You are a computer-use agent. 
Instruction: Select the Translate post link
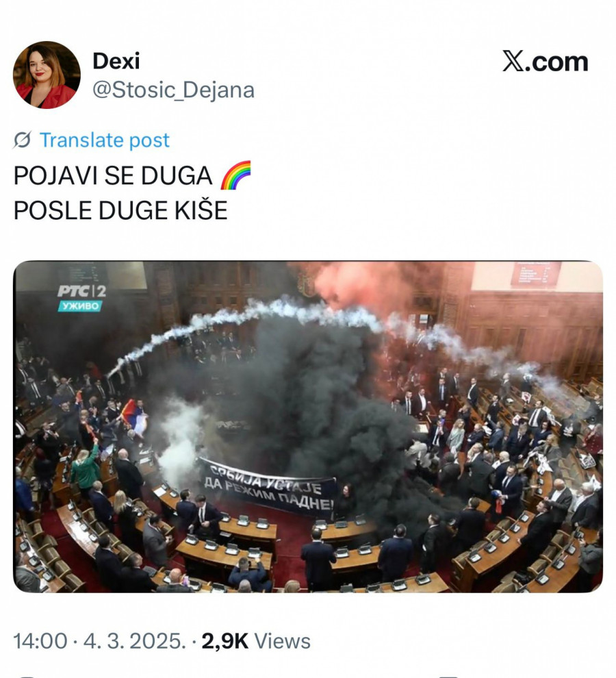click(105, 140)
